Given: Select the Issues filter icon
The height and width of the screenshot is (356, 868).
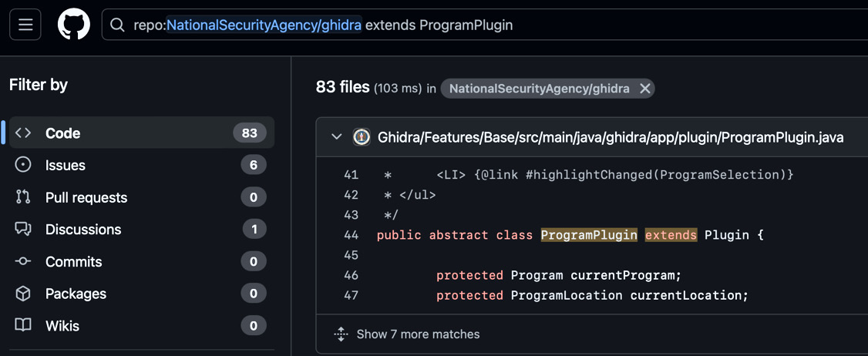Looking at the screenshot, I should tap(22, 165).
